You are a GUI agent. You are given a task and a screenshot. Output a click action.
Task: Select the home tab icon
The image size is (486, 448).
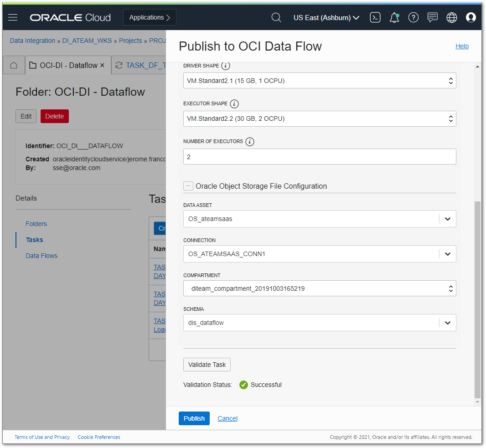coord(14,65)
